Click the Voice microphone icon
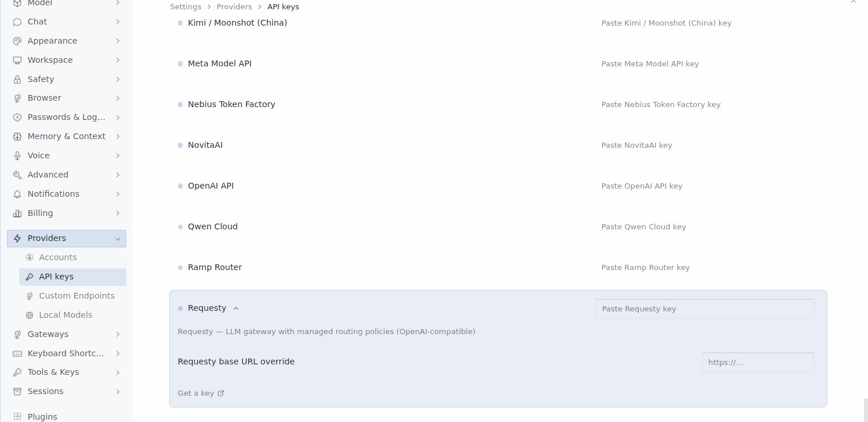The width and height of the screenshot is (868, 422). tap(17, 156)
